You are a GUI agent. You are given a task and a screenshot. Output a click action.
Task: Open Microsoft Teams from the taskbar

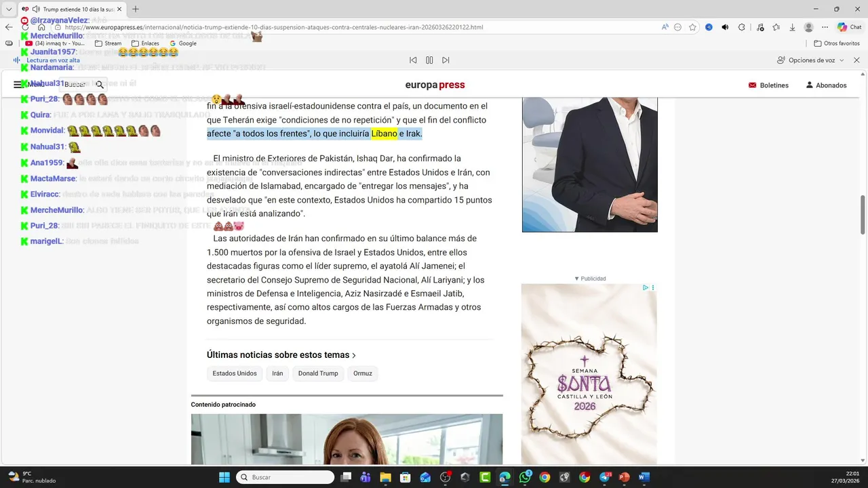(x=366, y=477)
